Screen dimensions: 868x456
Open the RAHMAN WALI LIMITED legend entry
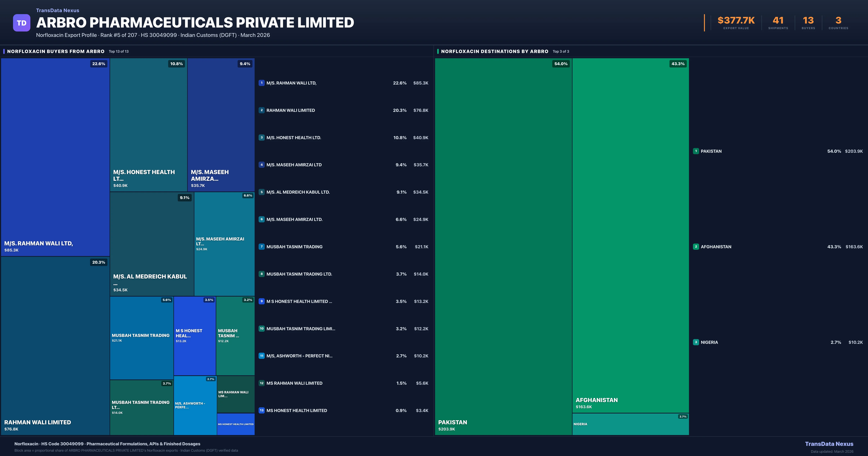290,110
